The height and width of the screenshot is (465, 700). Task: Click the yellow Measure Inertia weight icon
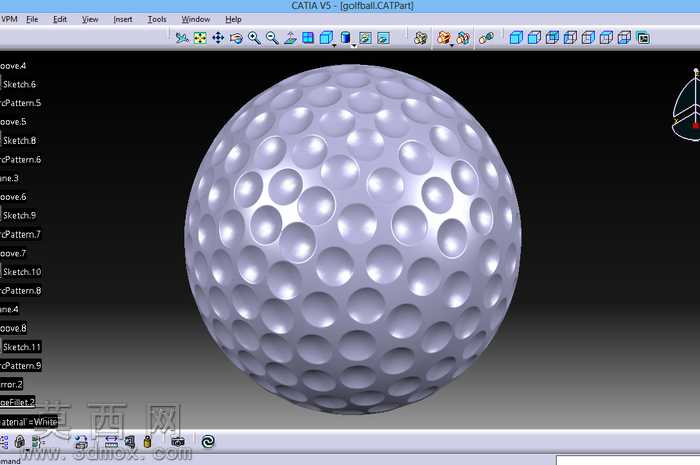[x=147, y=442]
